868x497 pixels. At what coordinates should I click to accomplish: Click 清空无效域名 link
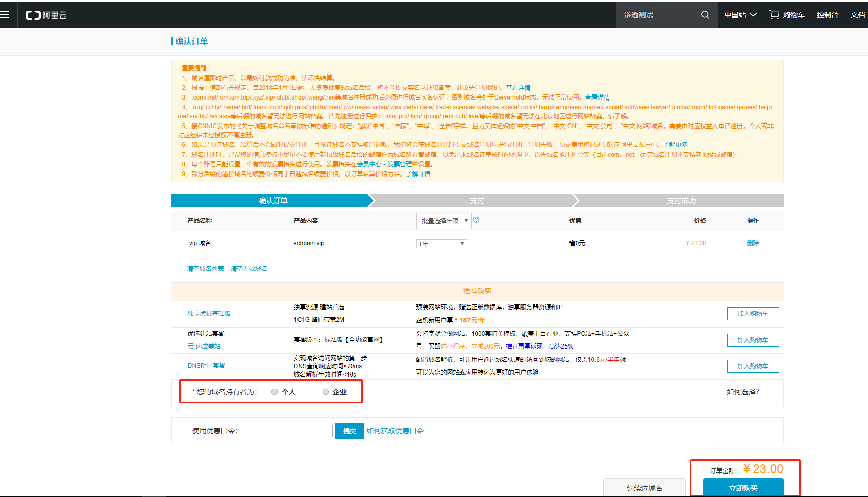click(249, 269)
